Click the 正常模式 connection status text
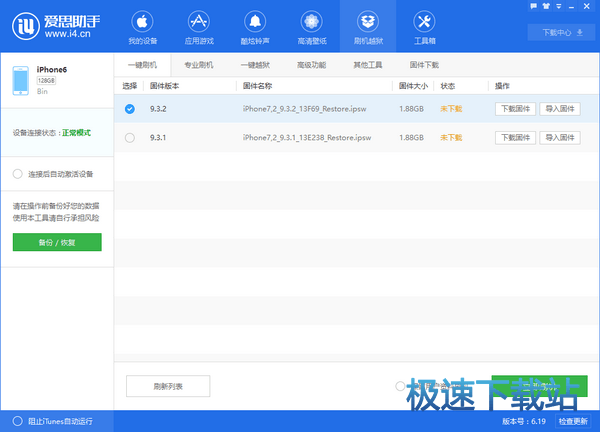600x432 pixels. click(77, 133)
